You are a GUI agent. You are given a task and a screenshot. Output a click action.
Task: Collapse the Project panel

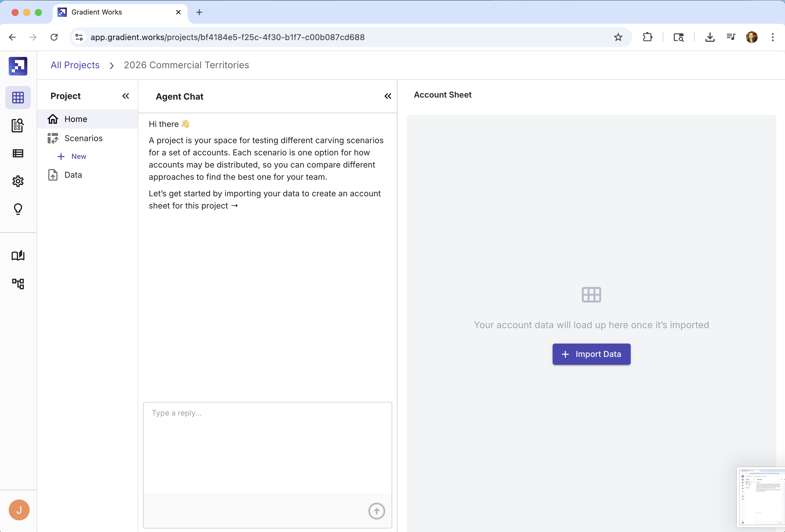125,96
